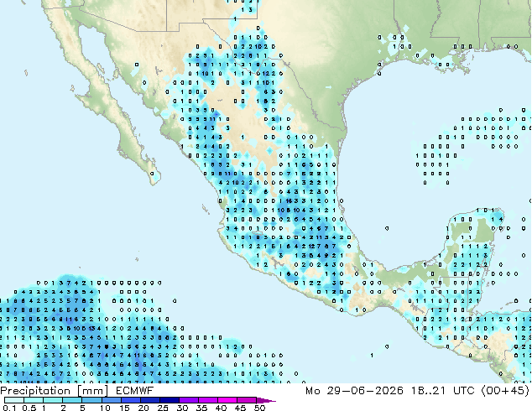
Task: Click the '29-06-2026' date text
Action: coord(365,391)
